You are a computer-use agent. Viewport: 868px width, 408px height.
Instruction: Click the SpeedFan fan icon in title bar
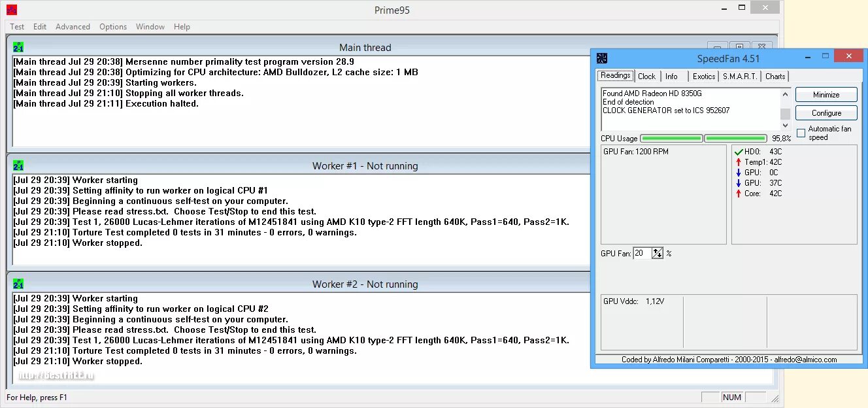point(602,58)
